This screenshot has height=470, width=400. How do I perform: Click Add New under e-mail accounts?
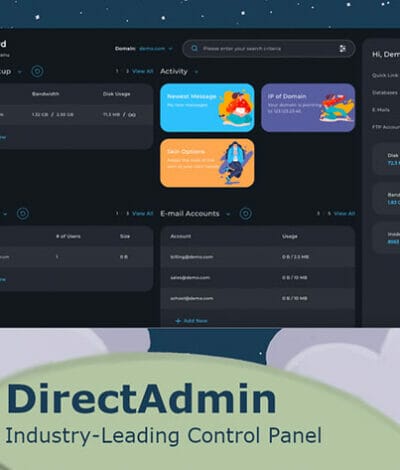[191, 321]
